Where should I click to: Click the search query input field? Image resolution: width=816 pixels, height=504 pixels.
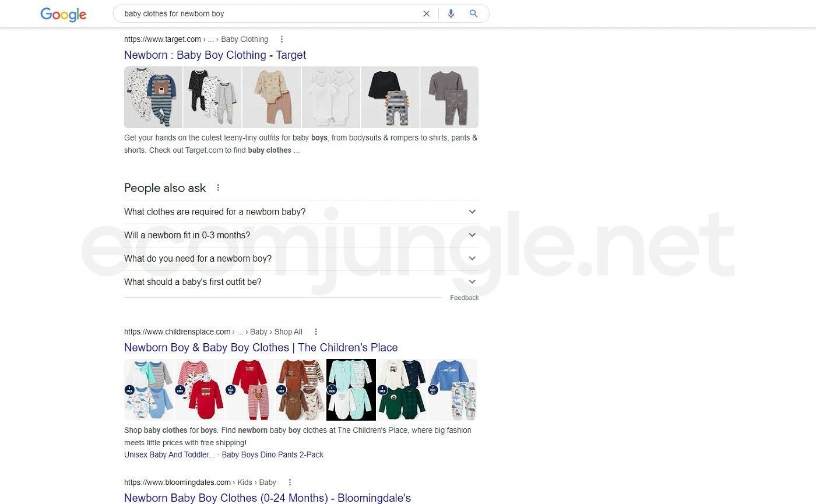point(268,13)
